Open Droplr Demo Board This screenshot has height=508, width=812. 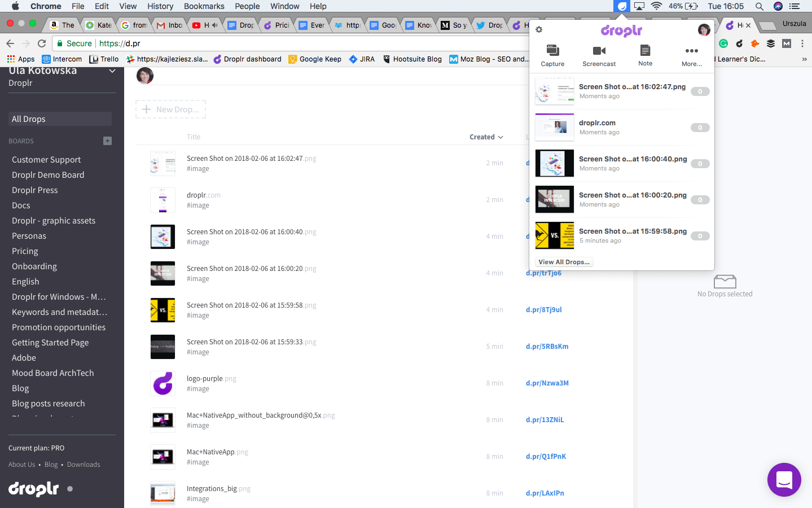[48, 175]
